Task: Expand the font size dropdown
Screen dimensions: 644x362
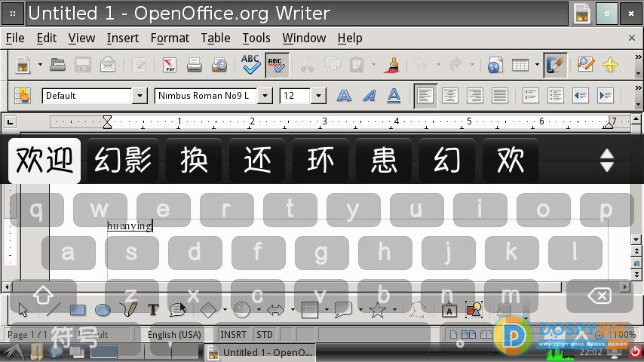Action: coord(318,96)
